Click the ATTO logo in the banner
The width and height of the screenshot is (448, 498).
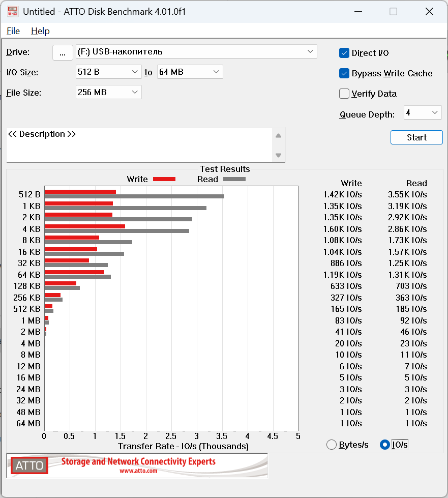29,465
